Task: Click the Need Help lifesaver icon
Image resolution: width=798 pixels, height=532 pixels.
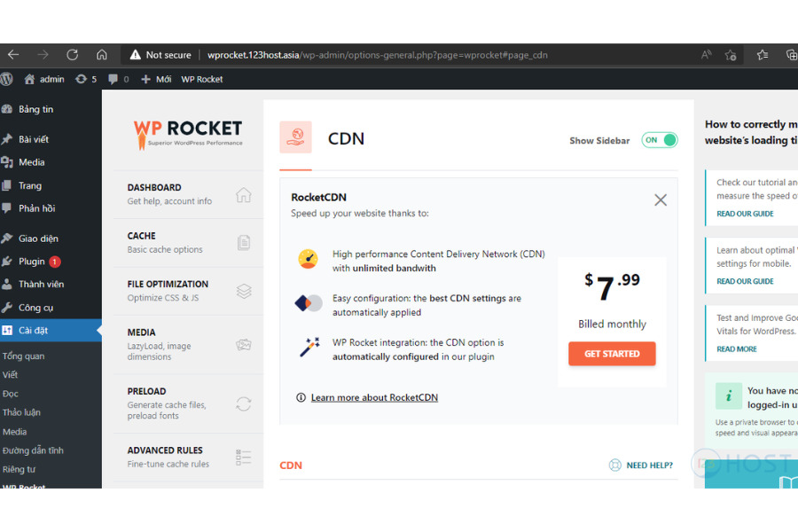Action: pos(614,465)
